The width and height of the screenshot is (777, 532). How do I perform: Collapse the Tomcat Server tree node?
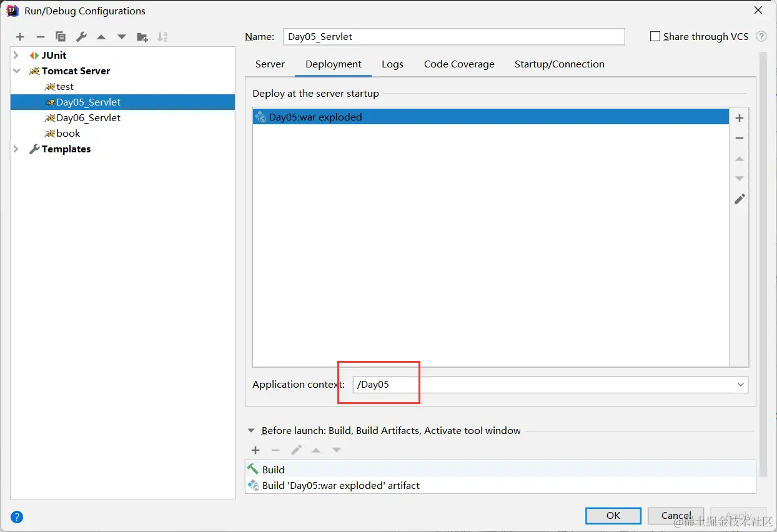coord(16,71)
